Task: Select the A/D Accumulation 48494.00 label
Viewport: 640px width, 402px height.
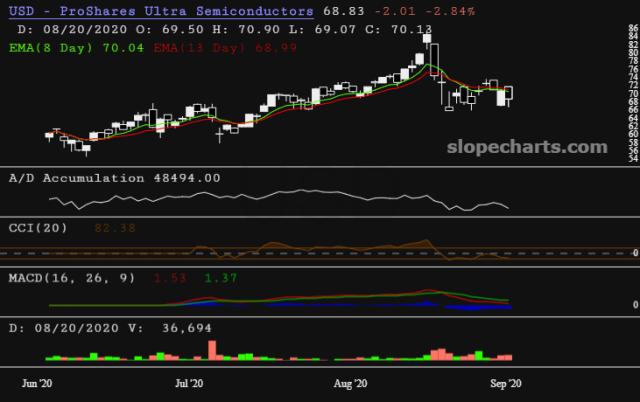Action: tap(115, 178)
